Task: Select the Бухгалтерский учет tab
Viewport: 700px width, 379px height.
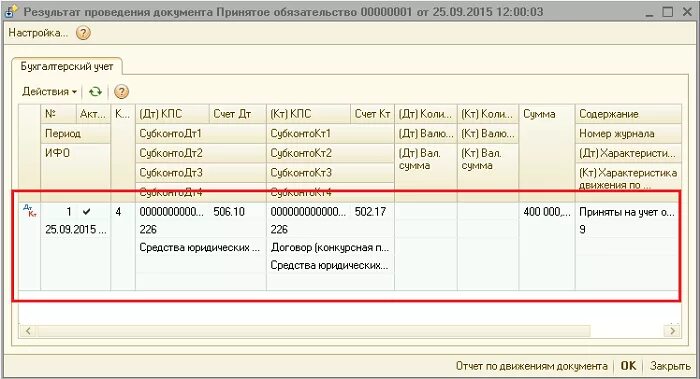Action: (67, 67)
